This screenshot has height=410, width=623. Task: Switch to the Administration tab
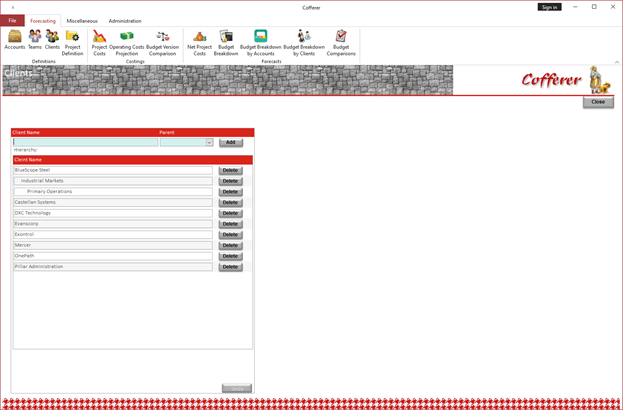[125, 21]
